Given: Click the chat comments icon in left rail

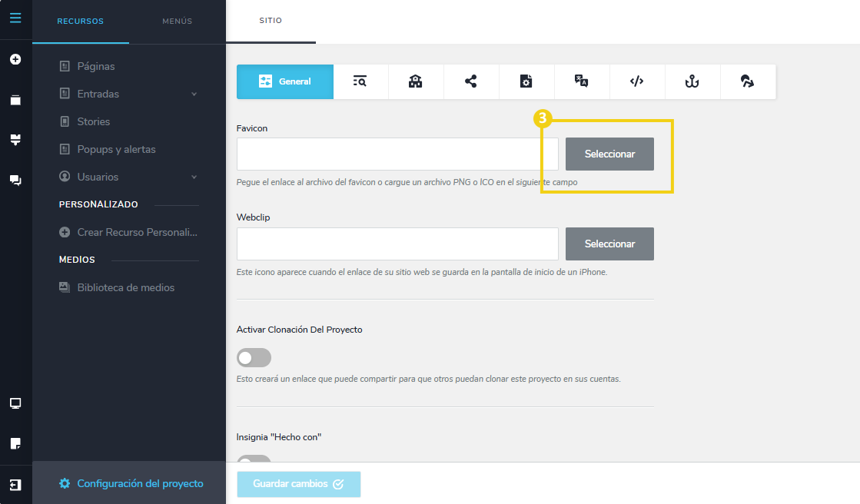Looking at the screenshot, I should coord(15,181).
